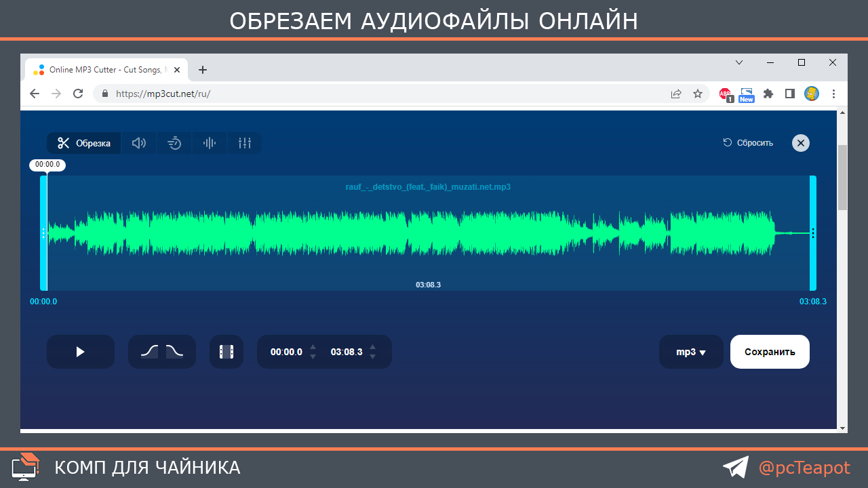Viewport: 868px width, 488px height.
Task: Open the mp3 format dropdown
Action: pyautogui.click(x=691, y=352)
